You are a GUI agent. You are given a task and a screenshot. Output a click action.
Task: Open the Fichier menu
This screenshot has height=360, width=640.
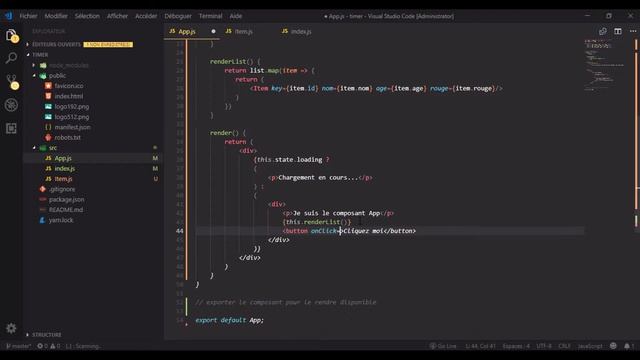[28, 16]
